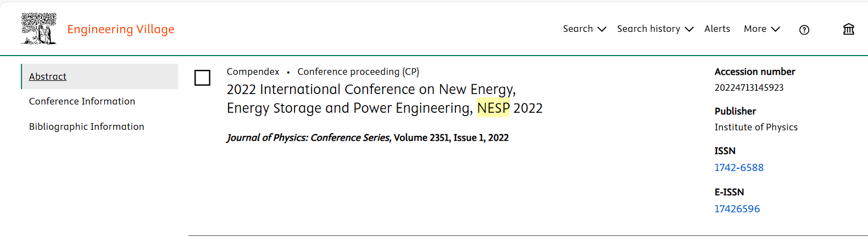This screenshot has width=868, height=242.
Task: Jump to Bibliographic Information section
Action: 86,127
